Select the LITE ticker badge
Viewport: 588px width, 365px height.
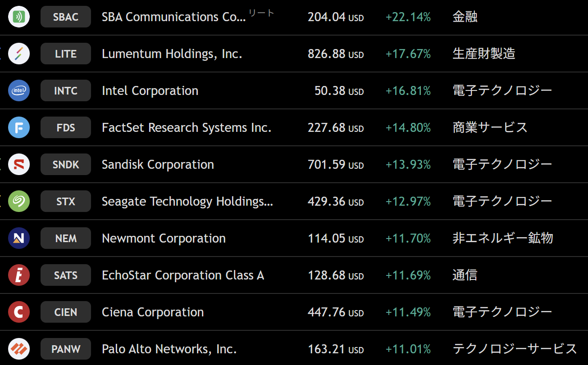point(66,54)
